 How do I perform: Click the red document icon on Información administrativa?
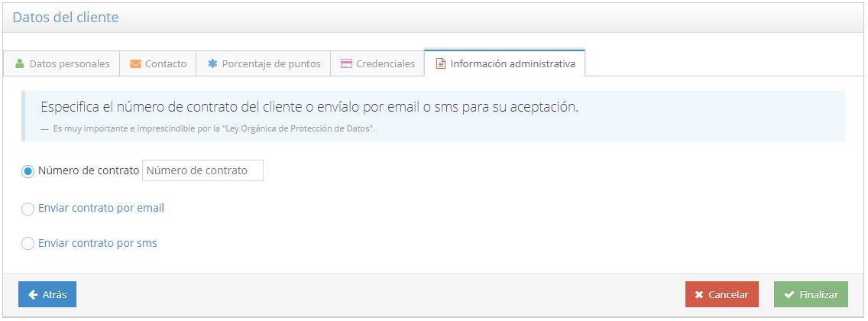[440, 64]
